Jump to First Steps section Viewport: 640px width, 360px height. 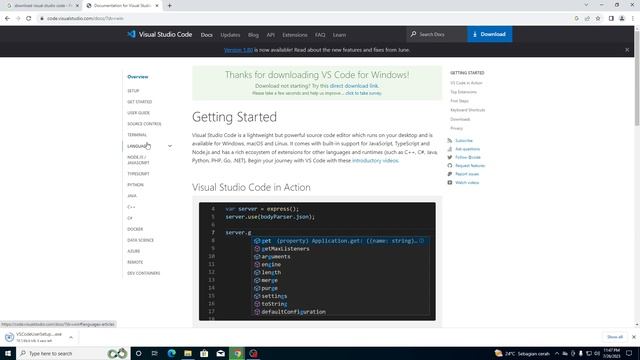click(460, 101)
